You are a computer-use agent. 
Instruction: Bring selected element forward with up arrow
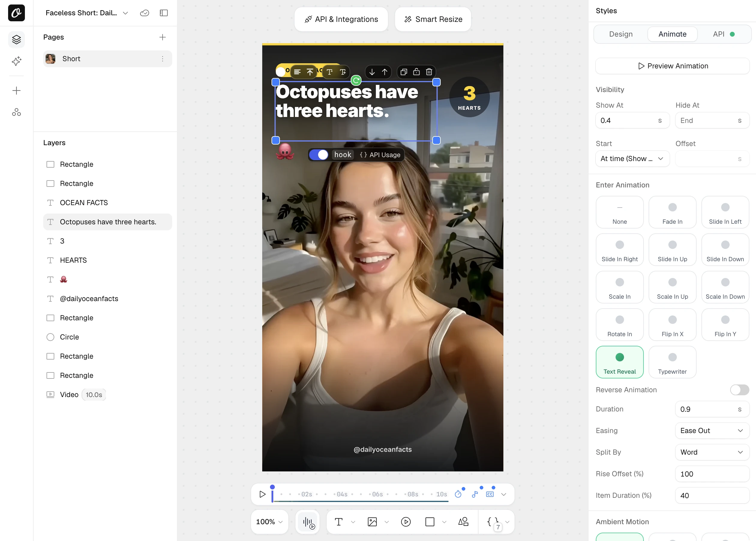385,72
